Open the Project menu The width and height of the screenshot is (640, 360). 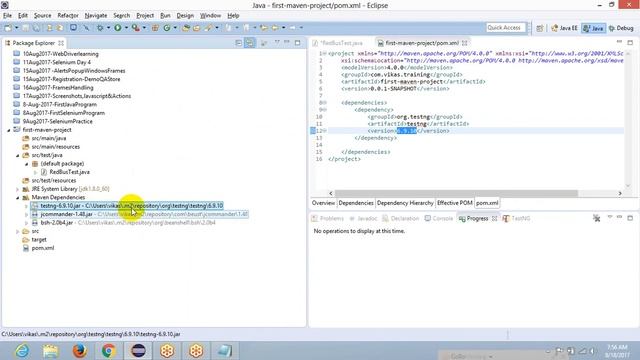[x=145, y=16]
